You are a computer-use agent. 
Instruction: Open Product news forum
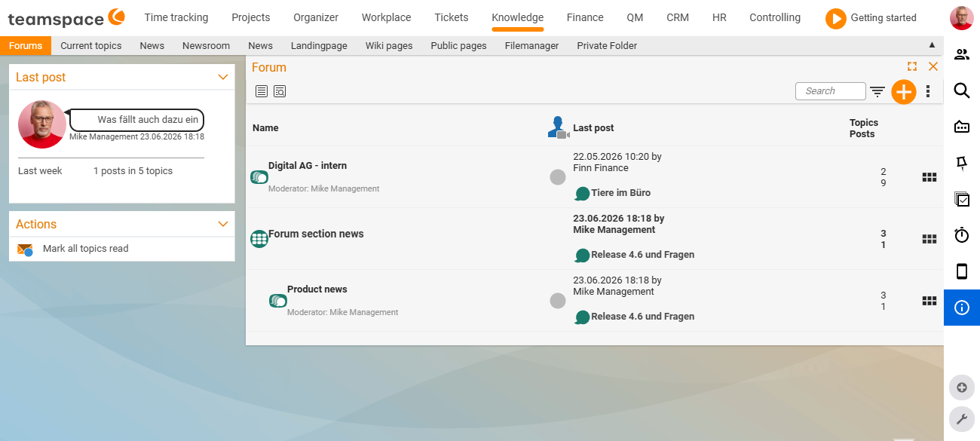(317, 289)
